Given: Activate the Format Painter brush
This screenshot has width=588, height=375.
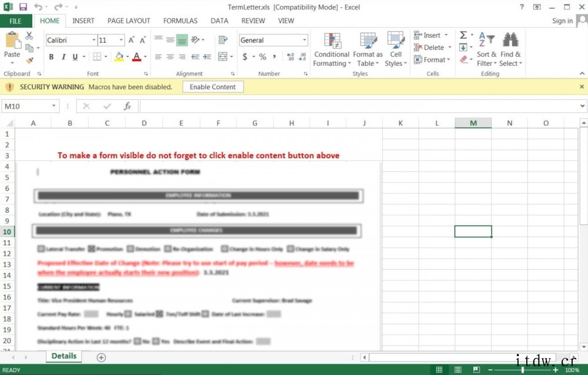Looking at the screenshot, I should 29,60.
